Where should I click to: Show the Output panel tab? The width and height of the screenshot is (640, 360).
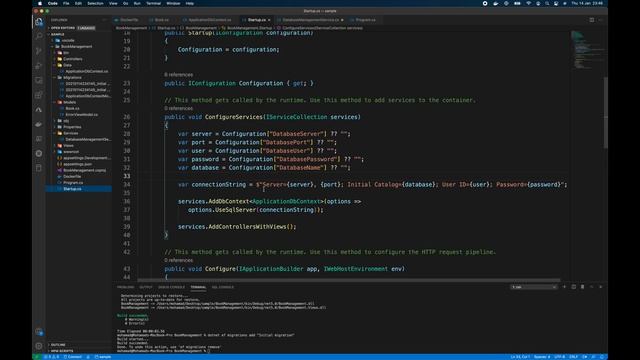[x=146, y=287]
